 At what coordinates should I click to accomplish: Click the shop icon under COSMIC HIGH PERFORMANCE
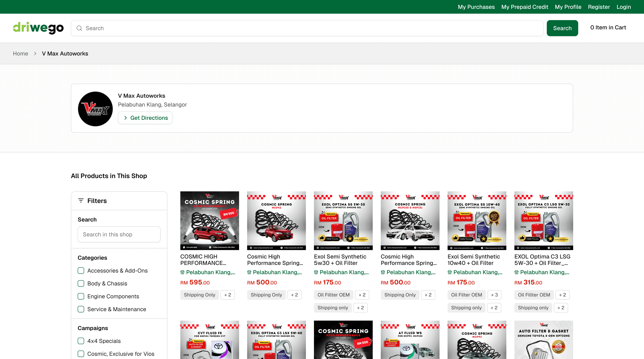pyautogui.click(x=183, y=272)
